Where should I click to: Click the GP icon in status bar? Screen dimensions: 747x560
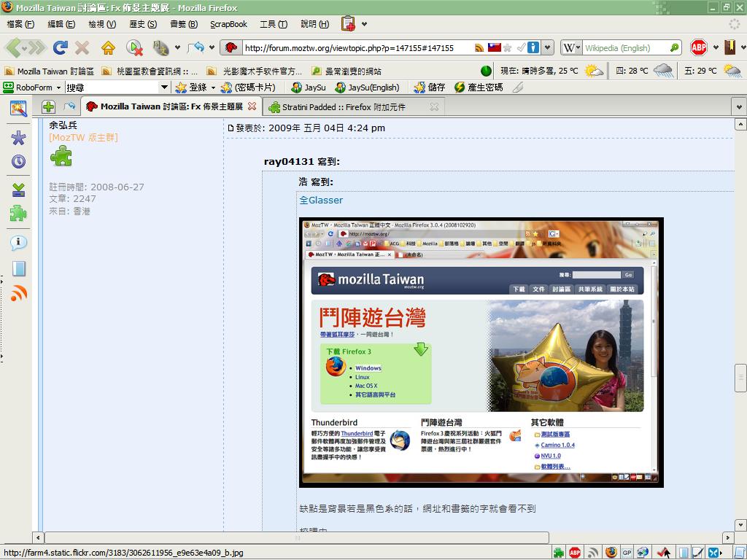tap(627, 553)
